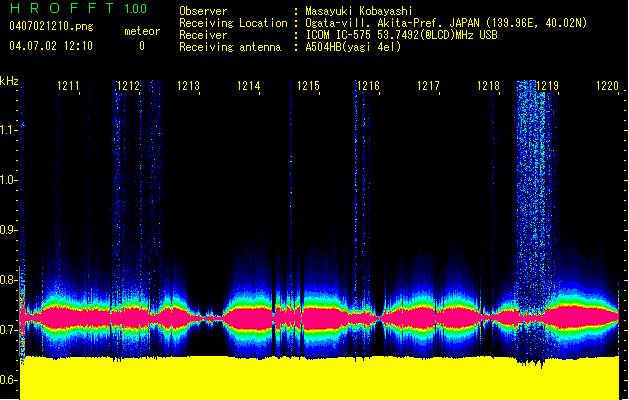
Task: Click the 1211 time marker
Action: (68, 86)
